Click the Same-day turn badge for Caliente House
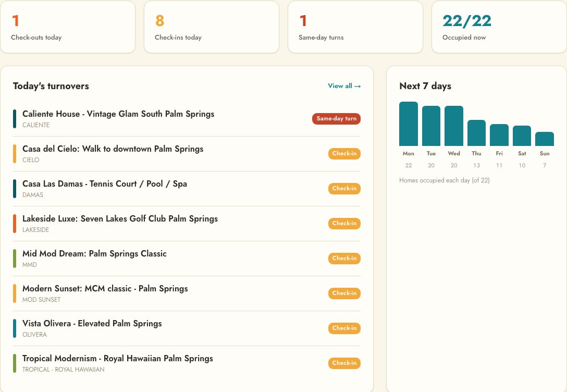The height and width of the screenshot is (392, 567). tap(336, 119)
